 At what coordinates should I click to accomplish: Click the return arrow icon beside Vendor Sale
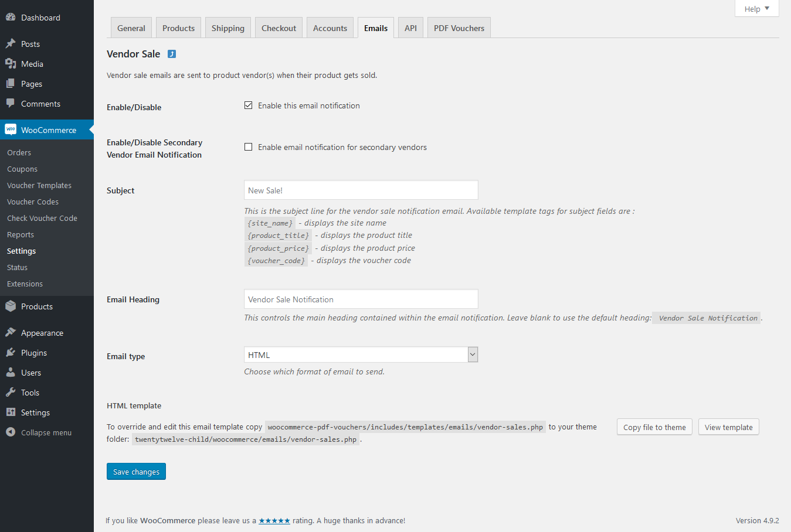[172, 54]
